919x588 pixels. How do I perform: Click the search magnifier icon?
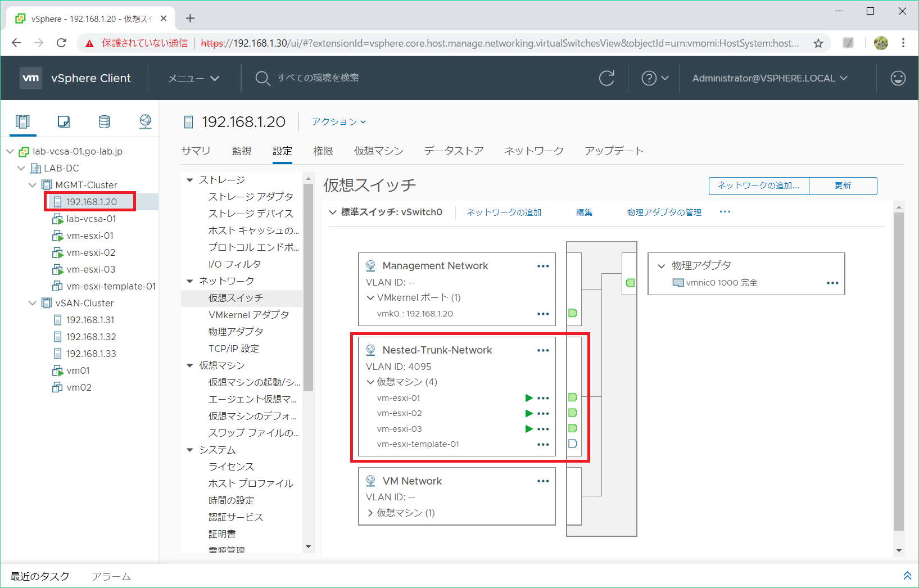(262, 78)
